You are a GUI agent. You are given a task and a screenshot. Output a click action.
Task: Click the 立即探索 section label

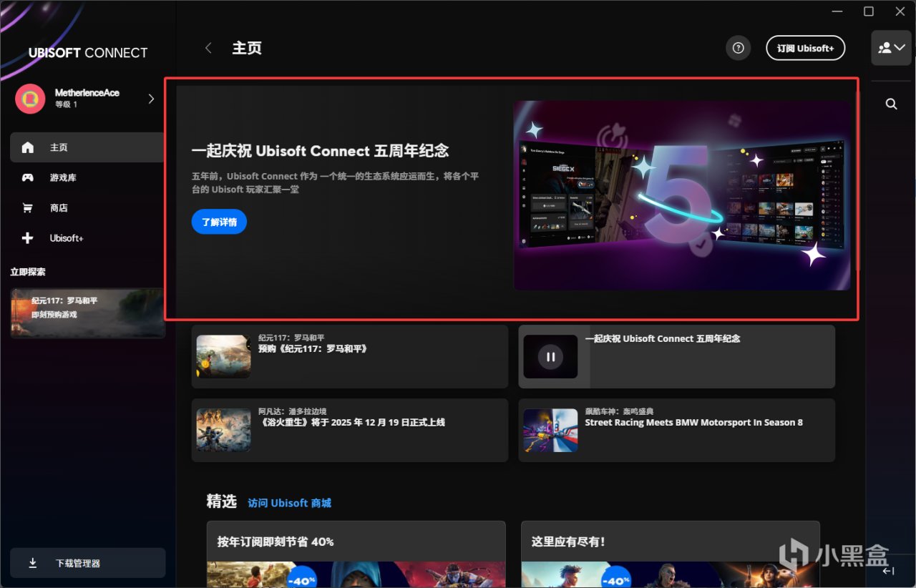coord(28,272)
